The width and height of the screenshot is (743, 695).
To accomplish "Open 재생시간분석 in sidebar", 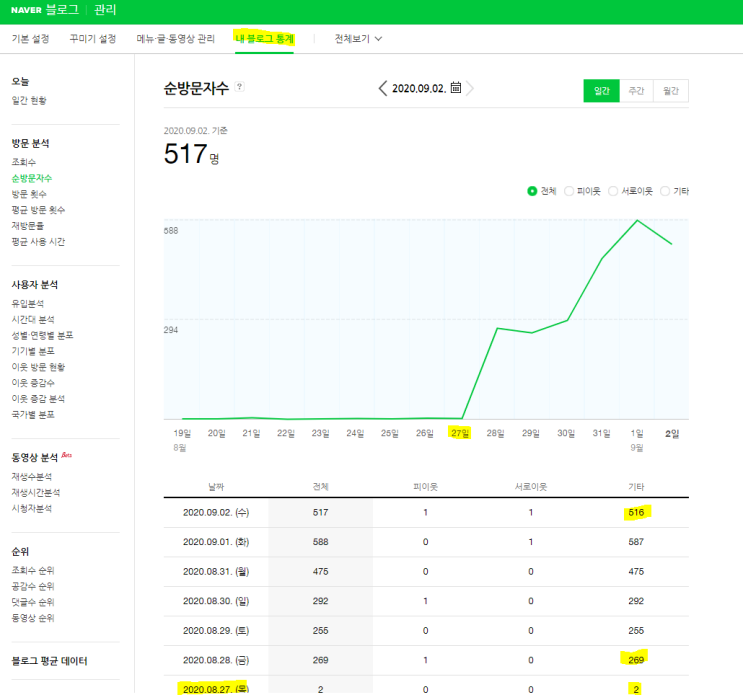I will pos(36,493).
